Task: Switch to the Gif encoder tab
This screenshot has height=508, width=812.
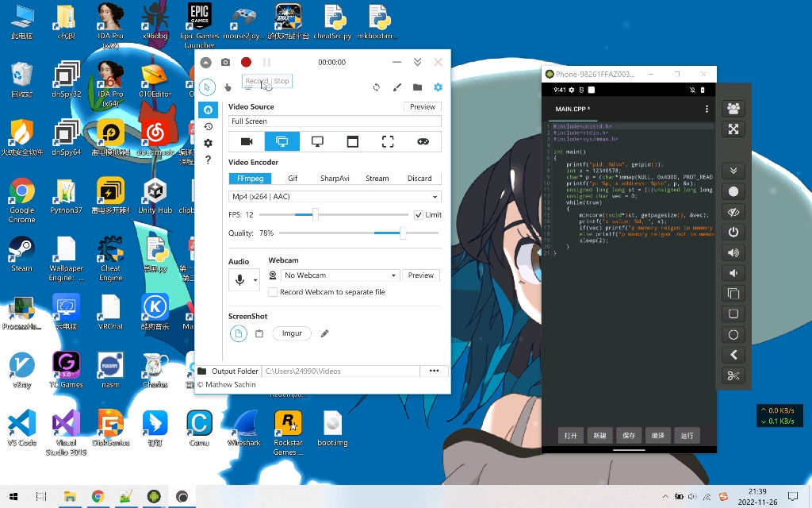Action: click(293, 179)
